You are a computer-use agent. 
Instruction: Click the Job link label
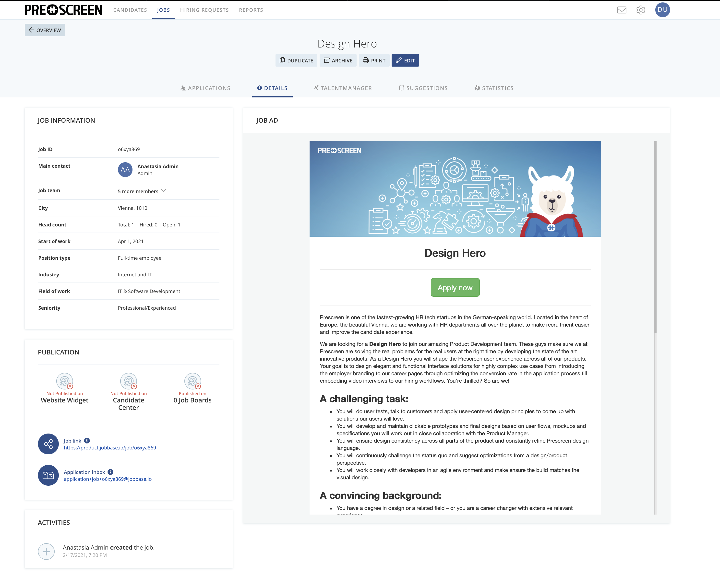72,441
